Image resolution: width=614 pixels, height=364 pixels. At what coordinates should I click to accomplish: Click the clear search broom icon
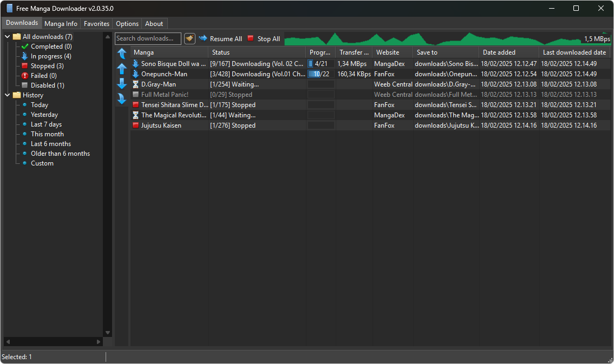click(190, 38)
